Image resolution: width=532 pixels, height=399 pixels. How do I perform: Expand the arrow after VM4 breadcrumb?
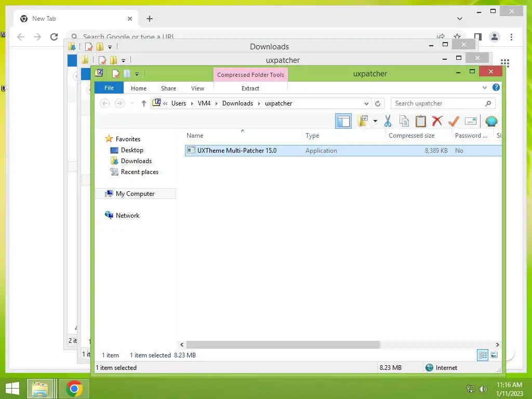[x=217, y=103]
